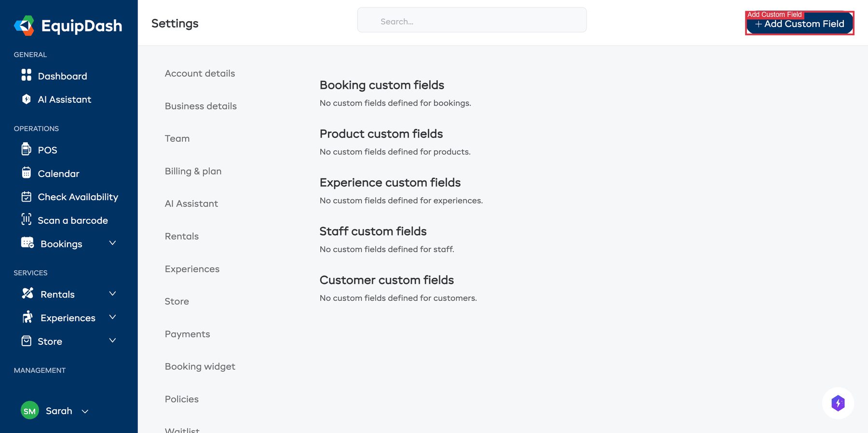Click the Store bag icon in sidebar
Viewport: 868px width, 433px height.
[x=27, y=341]
